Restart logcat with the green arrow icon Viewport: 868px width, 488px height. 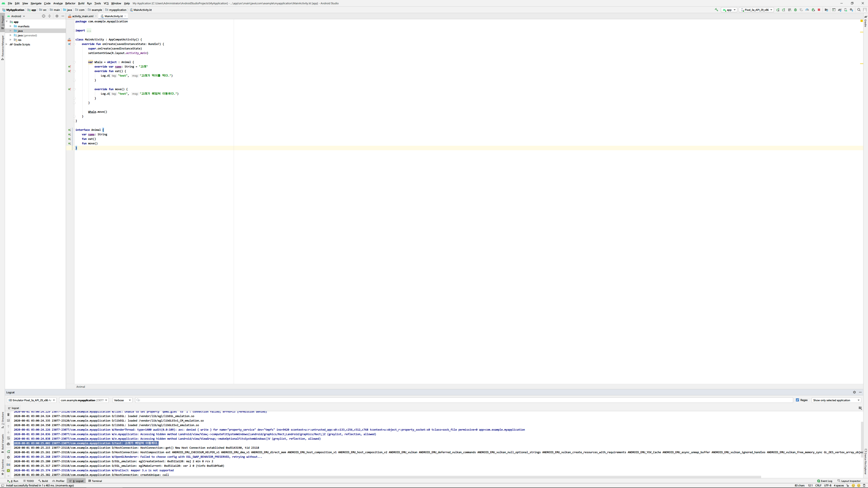pyautogui.click(x=8, y=452)
